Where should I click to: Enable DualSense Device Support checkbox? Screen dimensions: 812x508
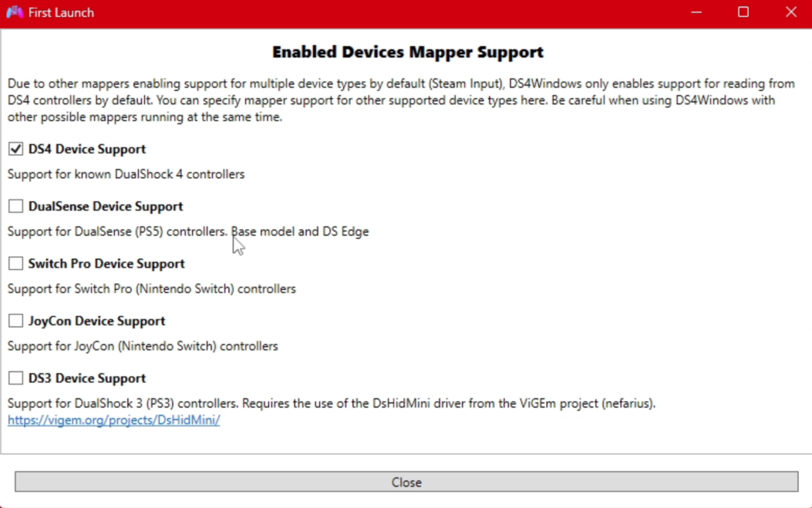pos(15,206)
